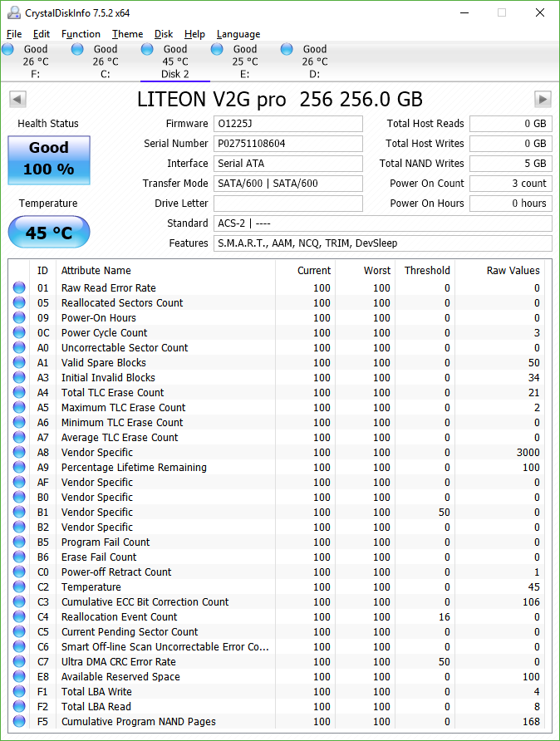Select drive D: status orb
The height and width of the screenshot is (741, 560).
(287, 49)
